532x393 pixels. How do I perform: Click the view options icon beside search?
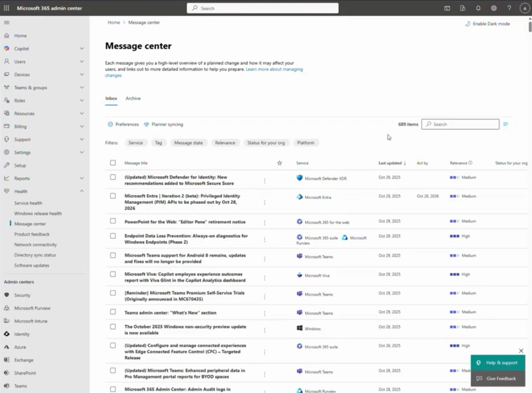tap(506, 124)
